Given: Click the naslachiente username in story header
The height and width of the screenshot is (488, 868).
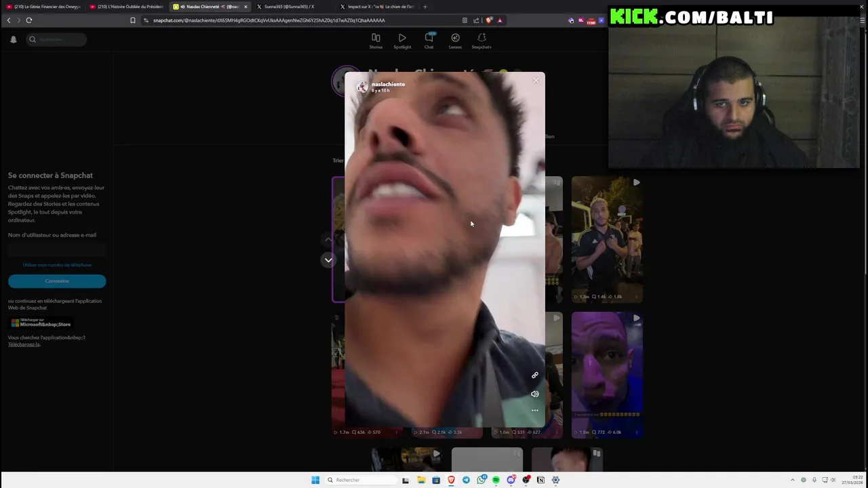Looking at the screenshot, I should click(x=388, y=84).
